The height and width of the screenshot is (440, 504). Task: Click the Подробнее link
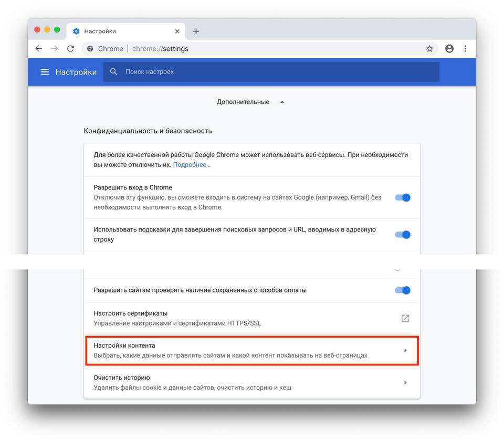[192, 164]
